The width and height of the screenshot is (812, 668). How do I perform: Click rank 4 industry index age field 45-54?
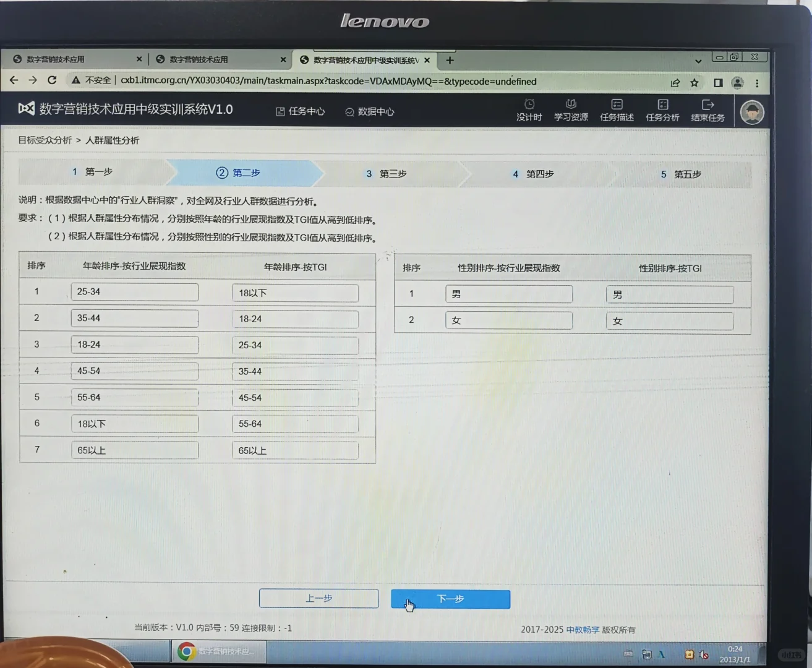135,371
